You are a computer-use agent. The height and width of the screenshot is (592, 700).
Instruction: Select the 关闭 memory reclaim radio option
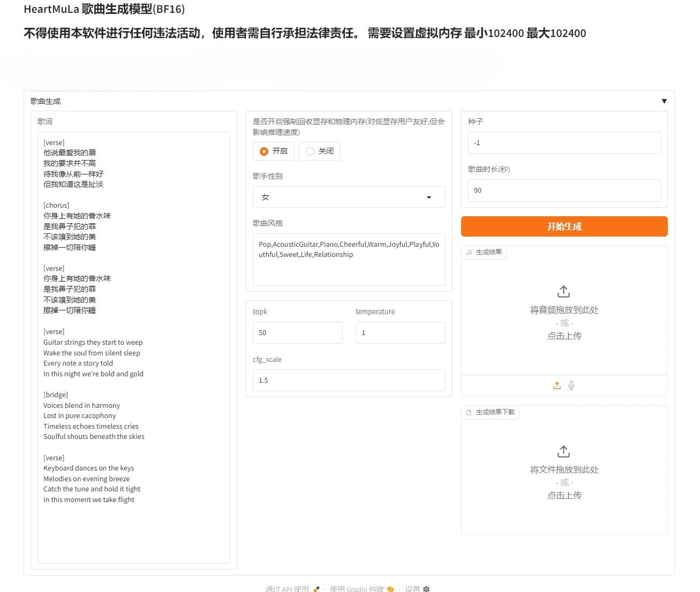(310, 151)
